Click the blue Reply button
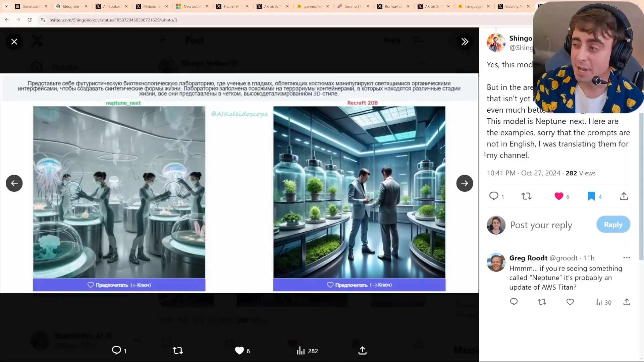 tap(613, 225)
